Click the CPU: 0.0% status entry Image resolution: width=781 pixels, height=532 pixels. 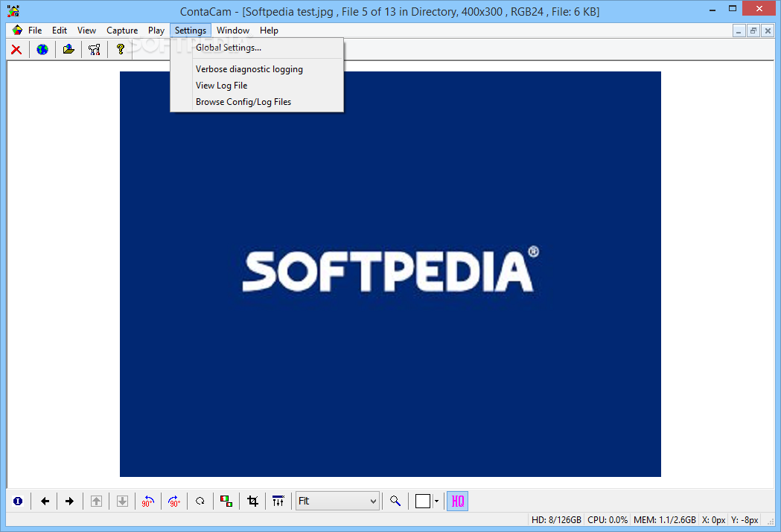(608, 520)
